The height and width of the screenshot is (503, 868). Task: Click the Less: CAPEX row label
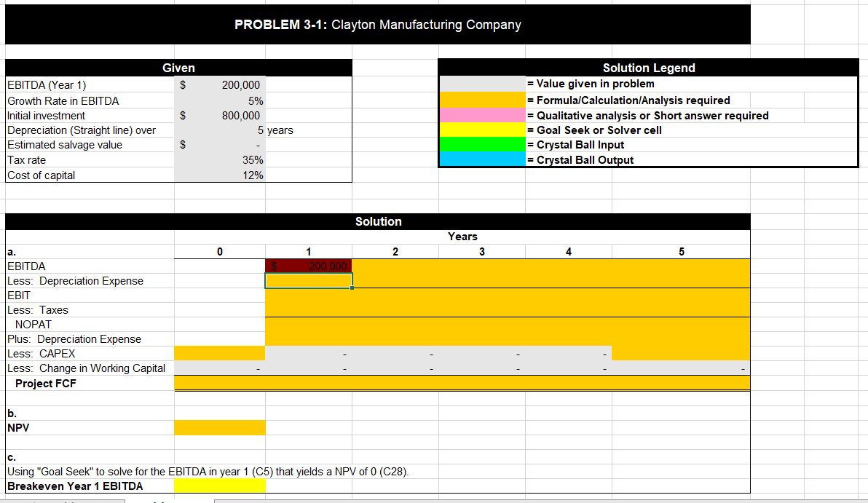pyautogui.click(x=41, y=354)
